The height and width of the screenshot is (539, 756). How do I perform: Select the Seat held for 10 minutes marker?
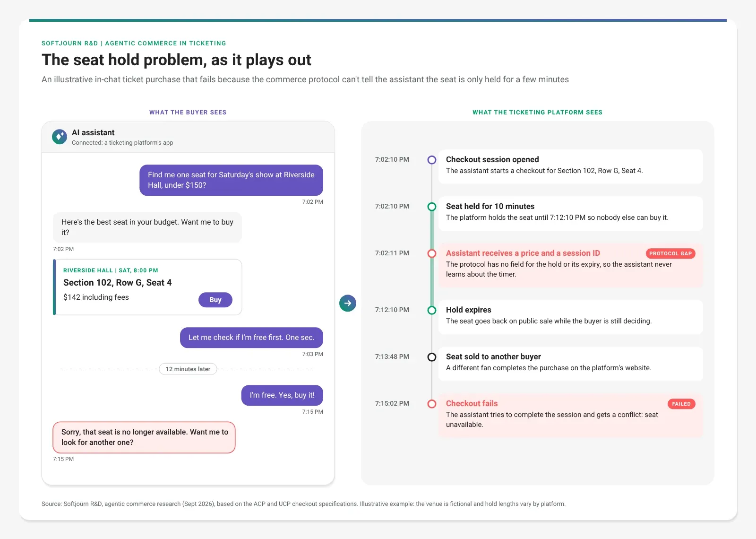[x=432, y=207]
